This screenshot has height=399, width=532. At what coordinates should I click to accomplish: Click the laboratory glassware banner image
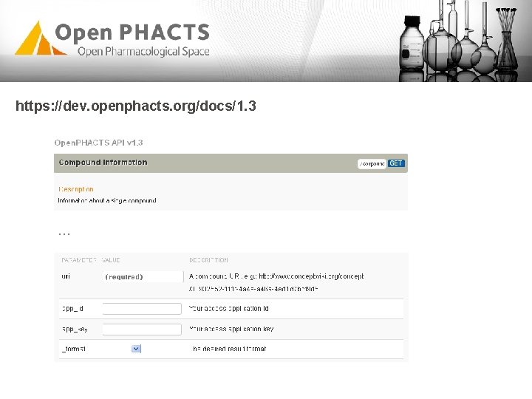[459, 41]
